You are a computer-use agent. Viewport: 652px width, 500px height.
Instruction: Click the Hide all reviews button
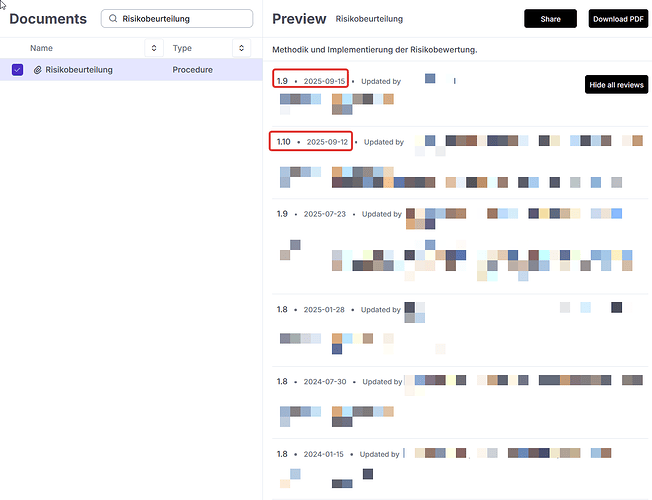pyautogui.click(x=616, y=85)
